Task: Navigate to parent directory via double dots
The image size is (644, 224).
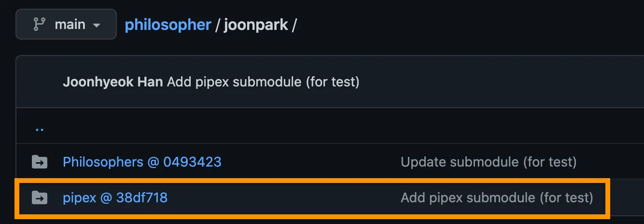Action: [40, 129]
